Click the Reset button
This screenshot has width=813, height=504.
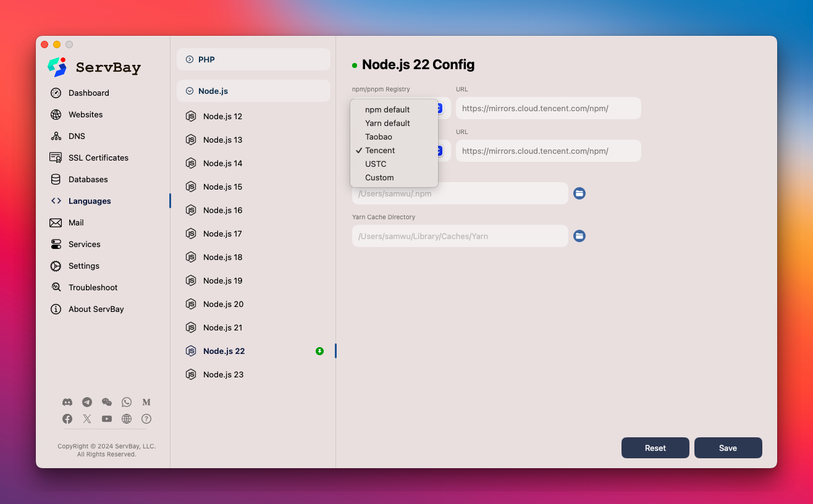tap(655, 448)
